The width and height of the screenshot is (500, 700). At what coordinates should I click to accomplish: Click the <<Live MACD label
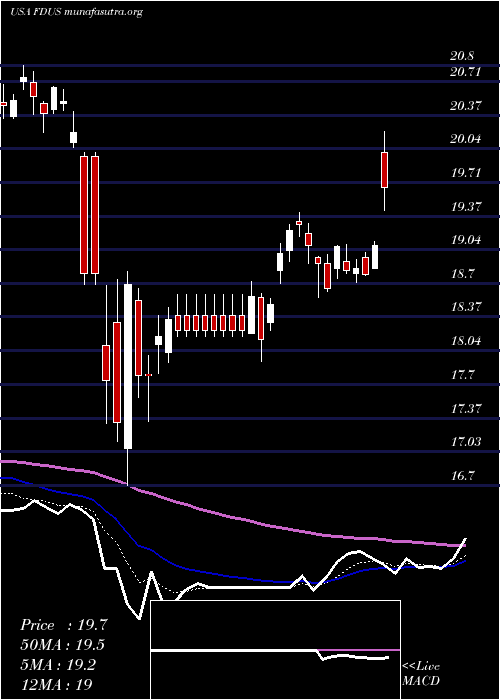click(x=421, y=674)
